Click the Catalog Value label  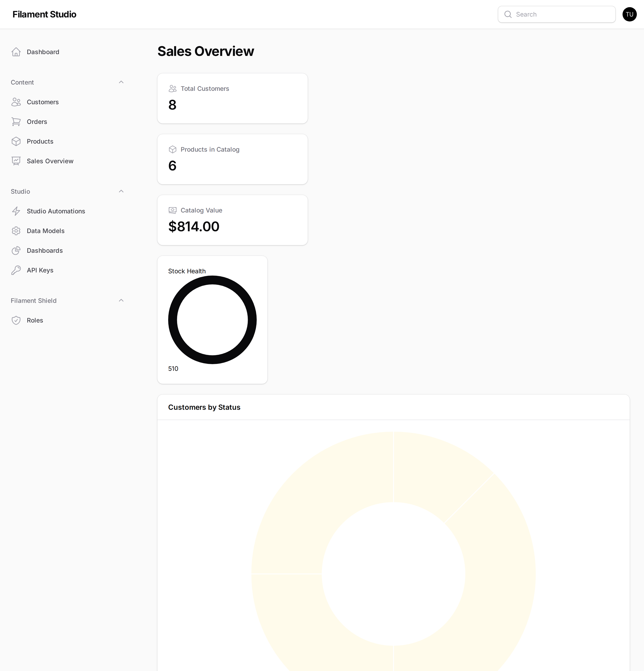pyautogui.click(x=201, y=210)
